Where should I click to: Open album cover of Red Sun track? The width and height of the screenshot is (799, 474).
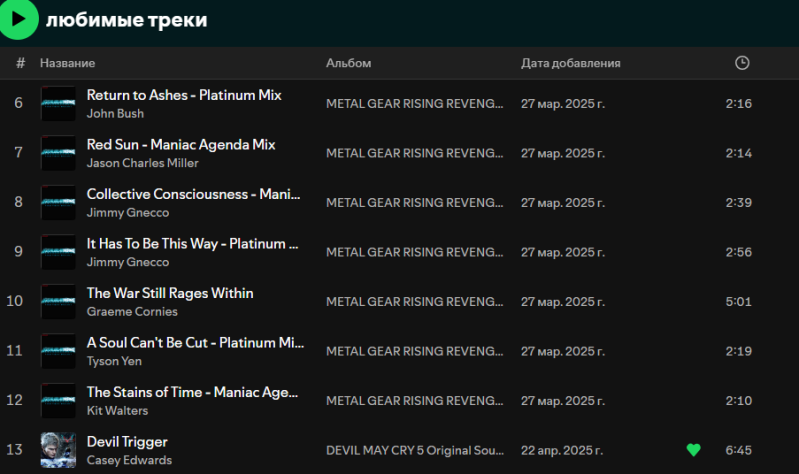tap(58, 153)
